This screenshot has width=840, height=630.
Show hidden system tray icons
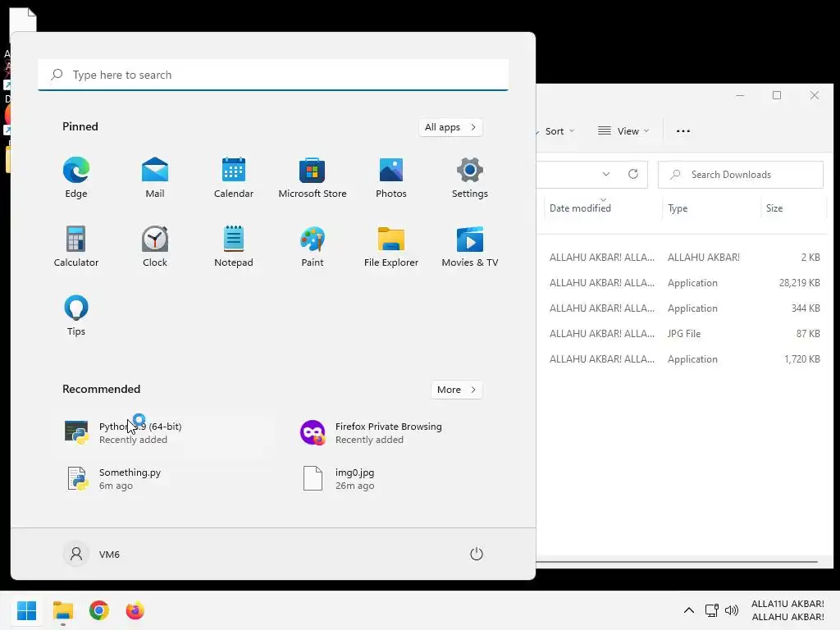coord(689,610)
